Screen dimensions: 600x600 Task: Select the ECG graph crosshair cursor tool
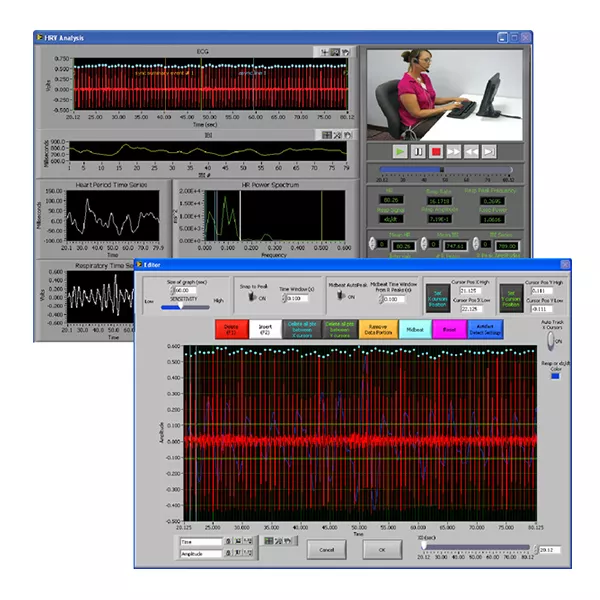324,52
